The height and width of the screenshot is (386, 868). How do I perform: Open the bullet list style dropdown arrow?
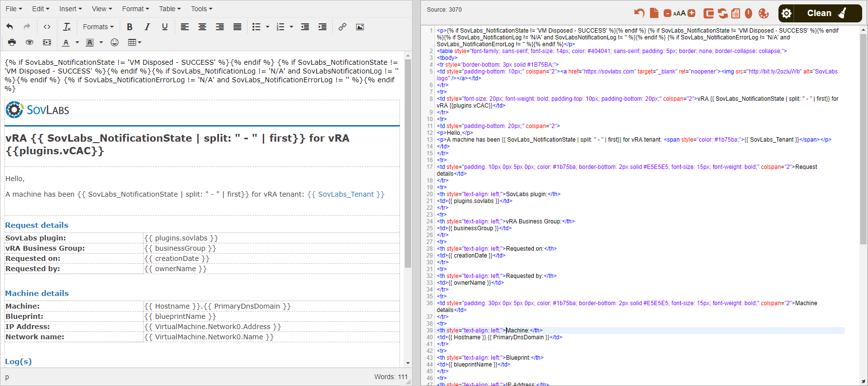coord(268,27)
